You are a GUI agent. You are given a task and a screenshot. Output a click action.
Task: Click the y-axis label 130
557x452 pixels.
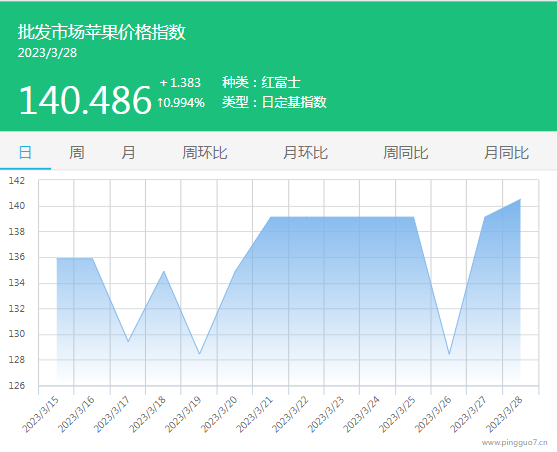click(17, 334)
